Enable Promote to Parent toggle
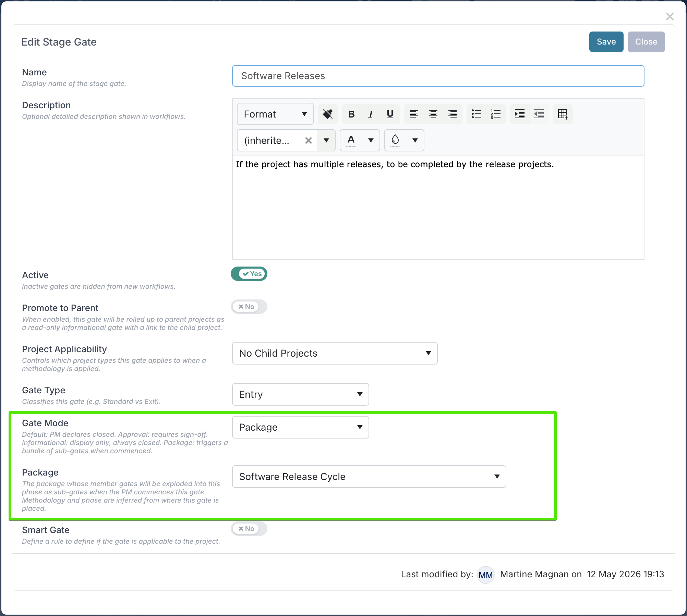 [249, 307]
